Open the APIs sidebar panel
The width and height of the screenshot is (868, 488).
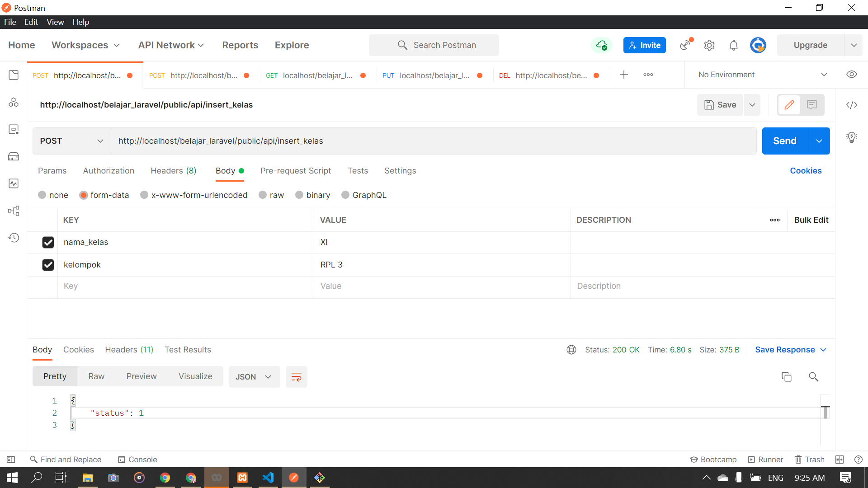(x=14, y=102)
